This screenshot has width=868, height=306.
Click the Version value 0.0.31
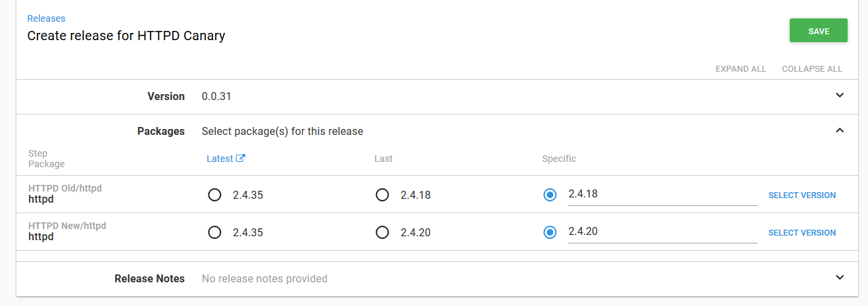click(216, 97)
